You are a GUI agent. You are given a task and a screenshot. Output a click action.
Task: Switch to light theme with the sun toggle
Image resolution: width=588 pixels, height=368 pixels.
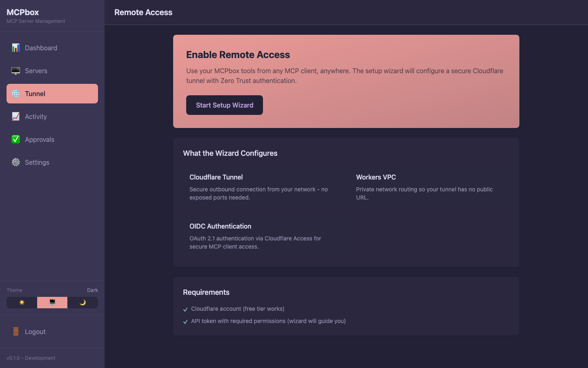21,303
